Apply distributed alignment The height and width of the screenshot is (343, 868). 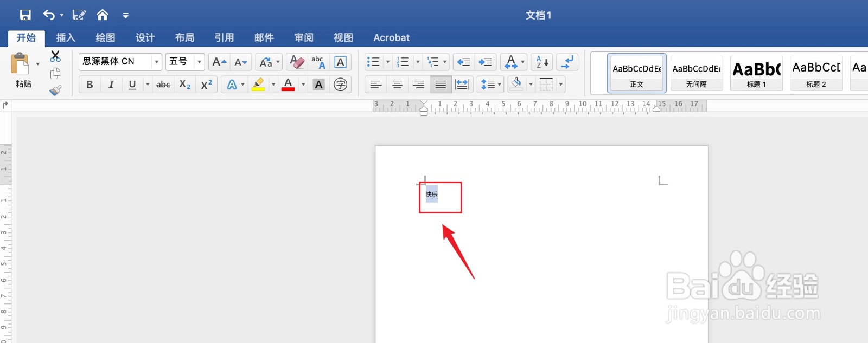pyautogui.click(x=462, y=85)
